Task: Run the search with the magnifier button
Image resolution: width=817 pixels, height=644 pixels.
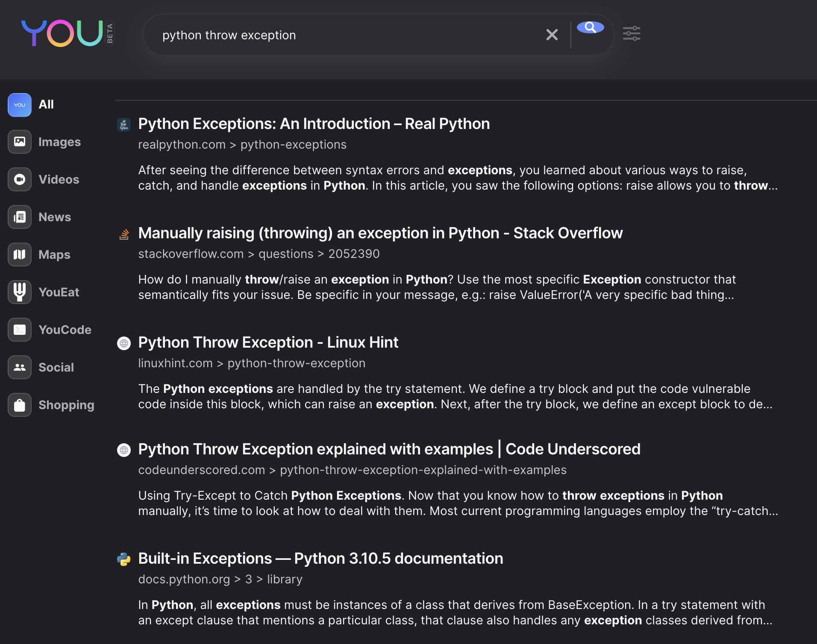Action: coord(590,28)
